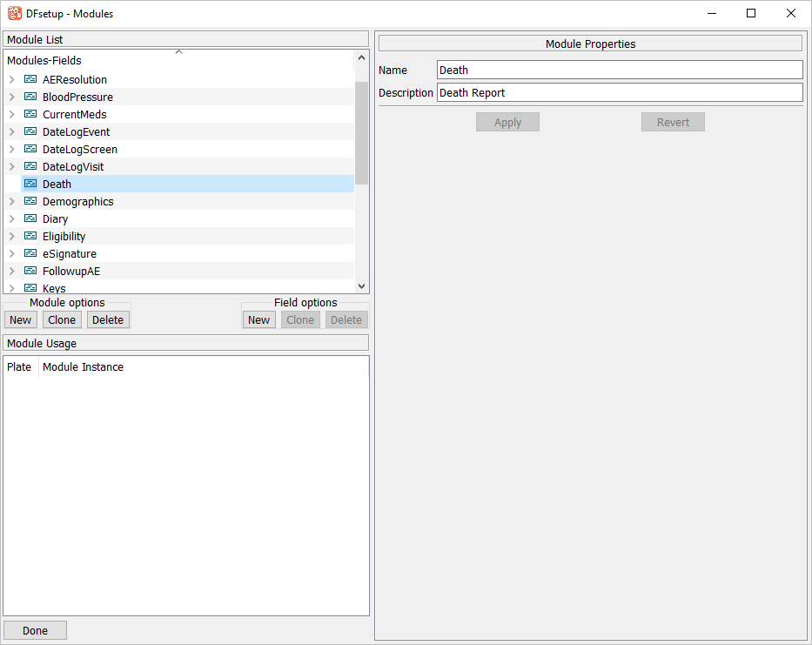Click the CurrentMeds module icon

coord(30,114)
